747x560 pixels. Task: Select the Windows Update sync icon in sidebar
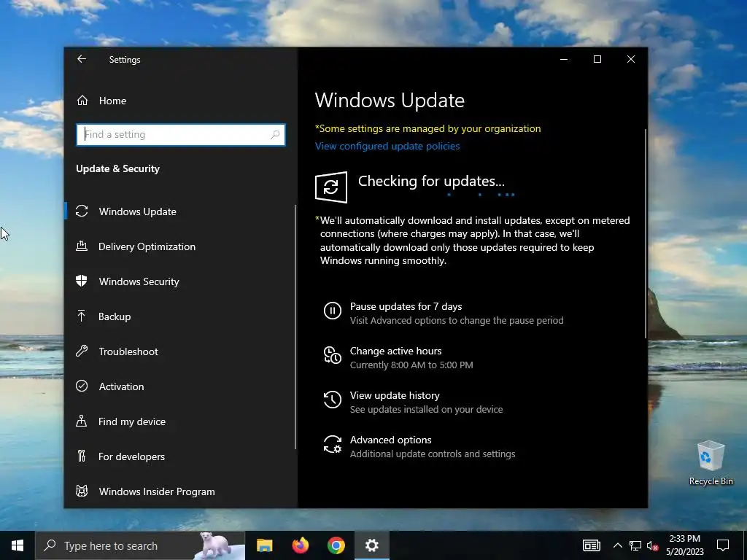pyautogui.click(x=82, y=211)
